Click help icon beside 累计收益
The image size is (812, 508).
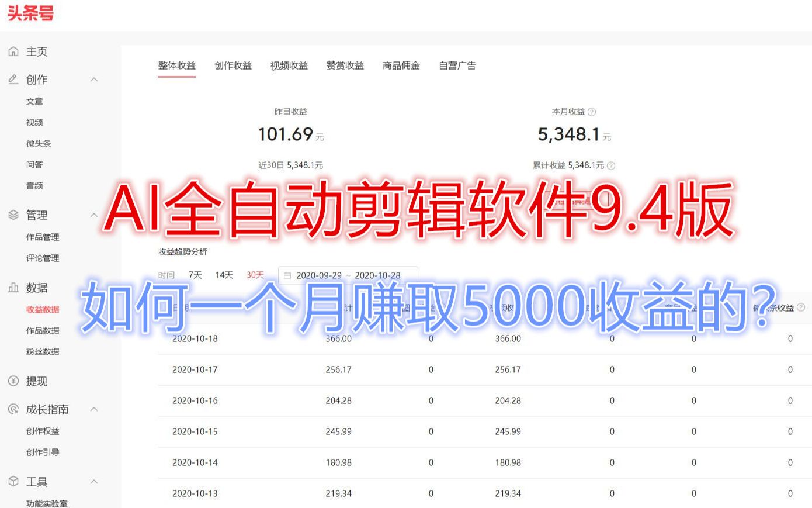[x=611, y=165]
